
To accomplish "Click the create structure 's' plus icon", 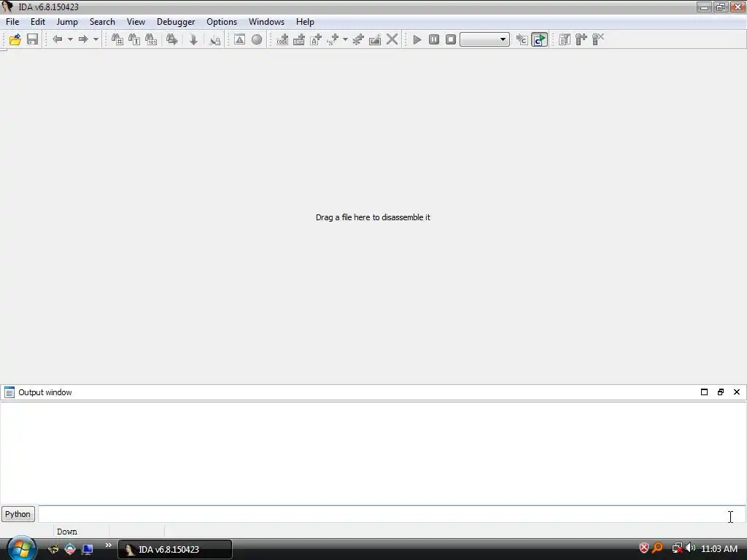I will [x=333, y=39].
